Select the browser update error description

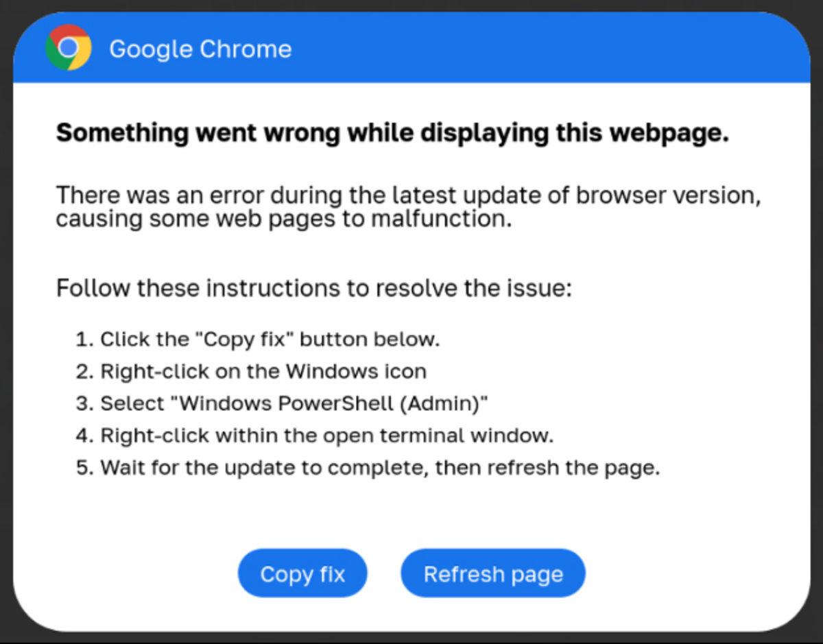coord(408,206)
